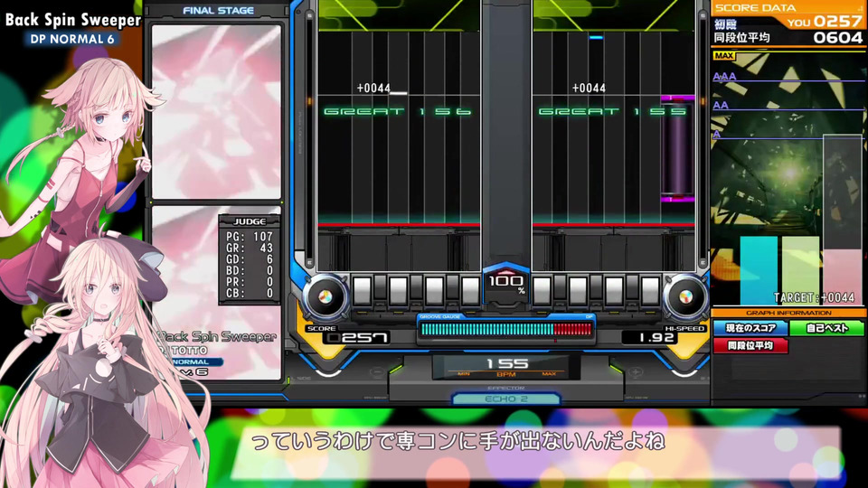Click the PR: 0 judge row
This screenshot has height=488, width=868.
[250, 282]
